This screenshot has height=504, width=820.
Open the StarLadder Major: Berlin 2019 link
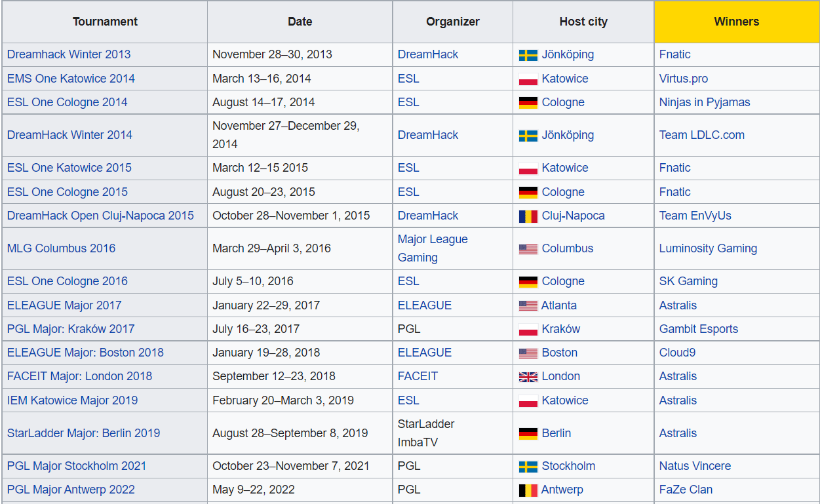pyautogui.click(x=83, y=433)
